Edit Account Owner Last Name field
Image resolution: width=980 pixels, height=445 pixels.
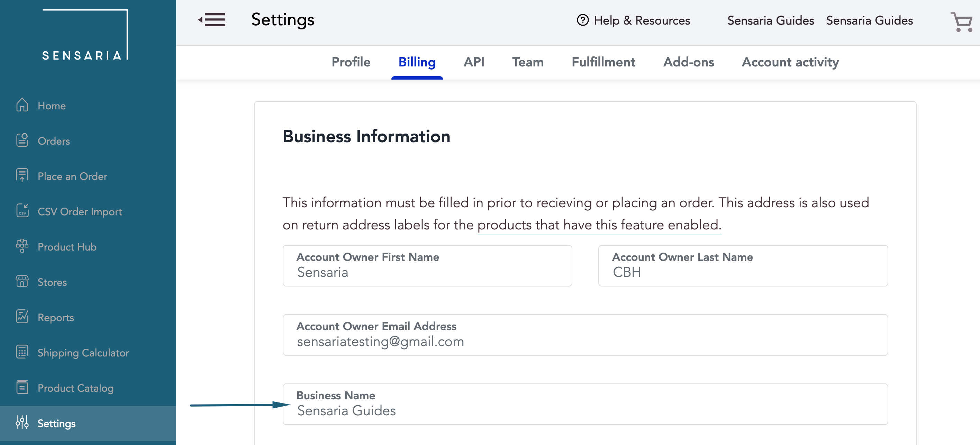(743, 265)
